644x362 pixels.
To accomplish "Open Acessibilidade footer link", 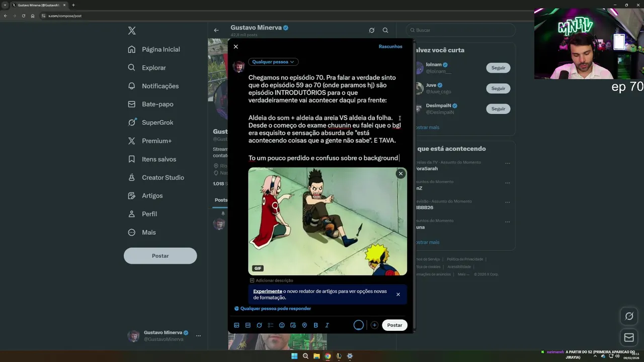I will [x=459, y=267].
